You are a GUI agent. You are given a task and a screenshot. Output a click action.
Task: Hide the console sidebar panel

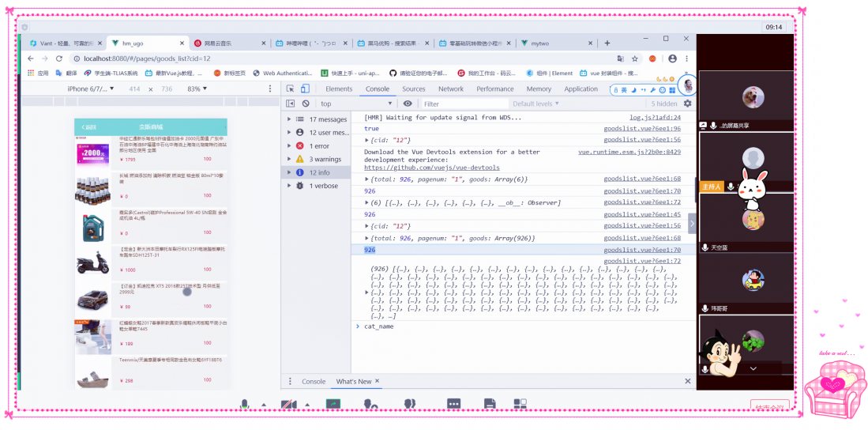pyautogui.click(x=290, y=104)
